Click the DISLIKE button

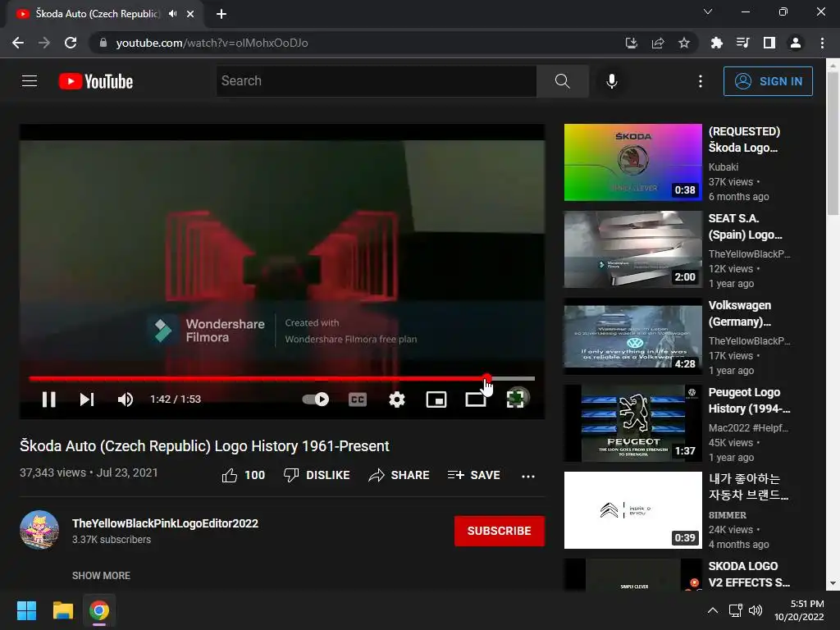tap(317, 475)
